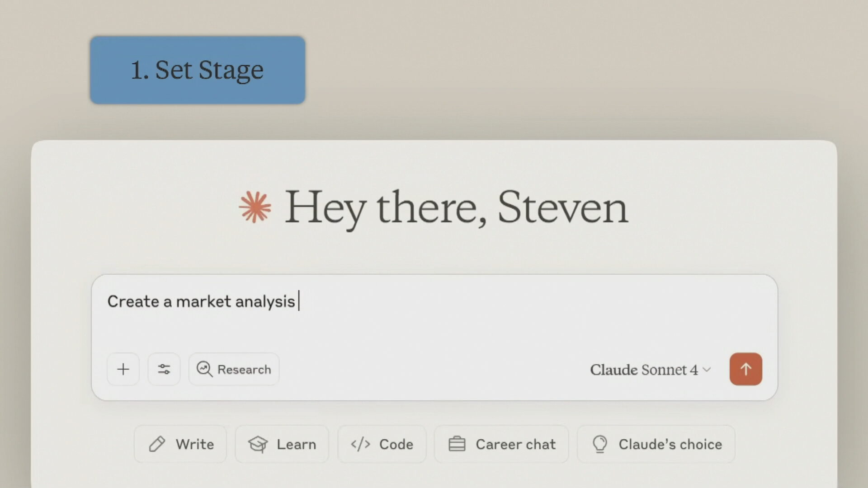Open the Claude Sonnet 4 model dropdown

pos(650,370)
